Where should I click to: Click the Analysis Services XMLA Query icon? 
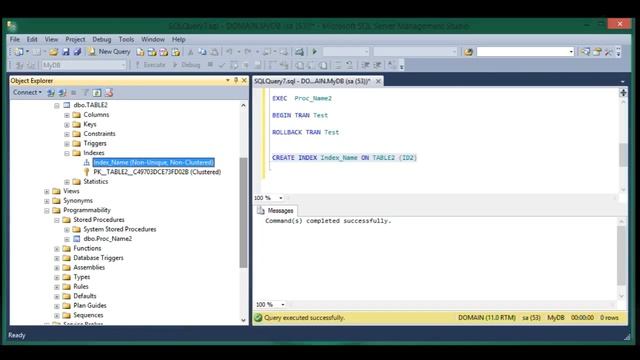(x=176, y=52)
